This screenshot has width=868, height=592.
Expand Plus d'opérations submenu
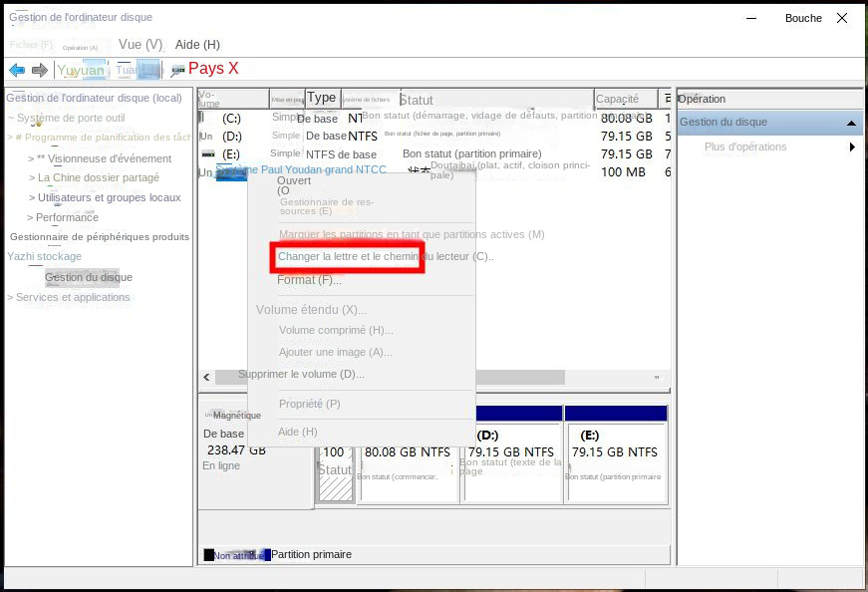[852, 145]
